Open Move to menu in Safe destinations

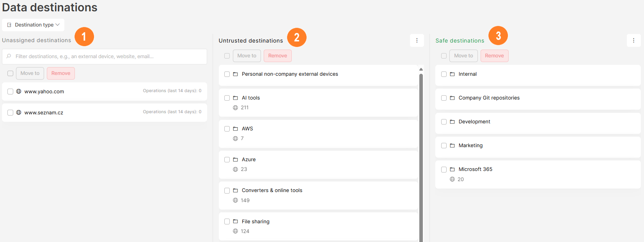click(463, 56)
